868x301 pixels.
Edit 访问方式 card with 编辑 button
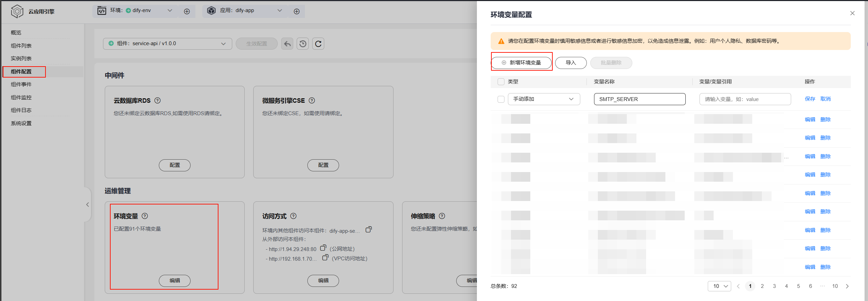coord(323,281)
